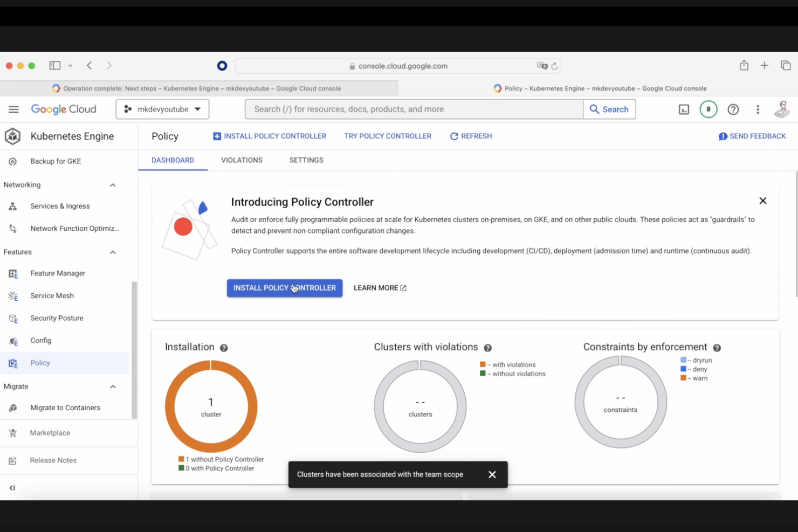Open the Learn More external link

(379, 287)
